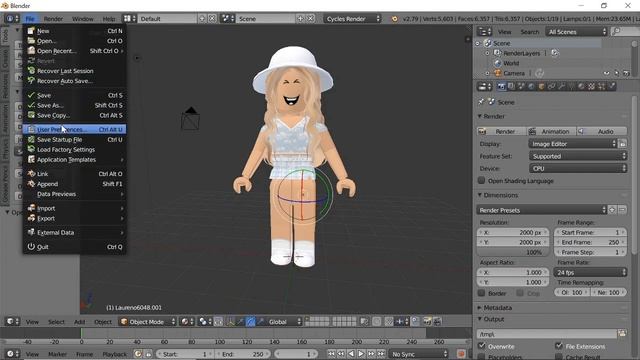This screenshot has height=360, width=640.
Task: Toggle Camera renderability icon in outliner
Action: [x=626, y=73]
